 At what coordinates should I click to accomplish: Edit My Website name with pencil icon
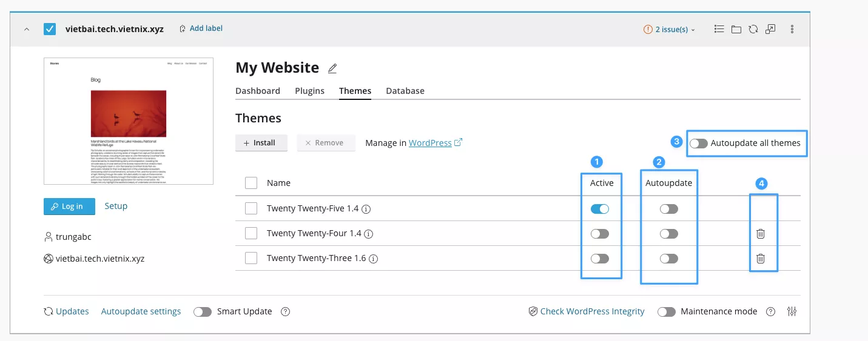coord(332,68)
